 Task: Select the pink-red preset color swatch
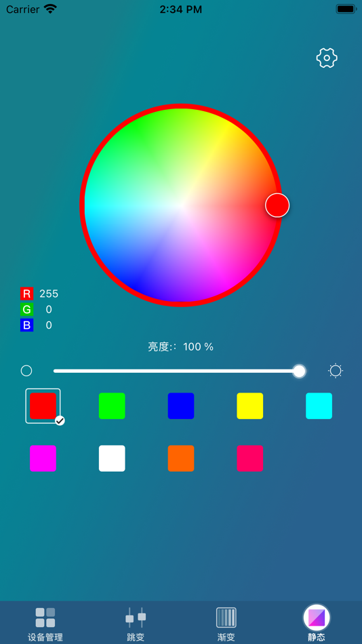250,458
